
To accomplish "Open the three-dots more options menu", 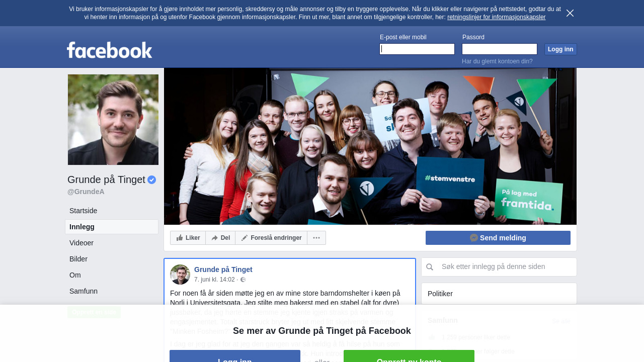I will (316, 238).
